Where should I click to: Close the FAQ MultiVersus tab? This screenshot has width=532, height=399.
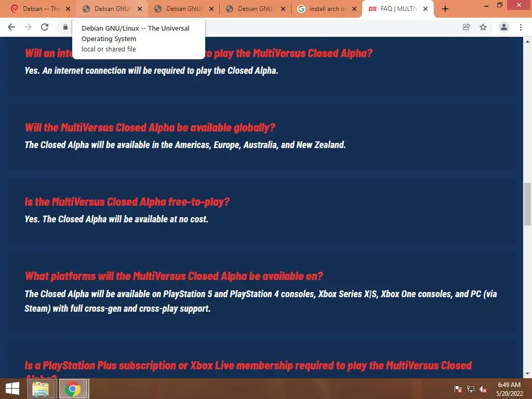pos(425,9)
